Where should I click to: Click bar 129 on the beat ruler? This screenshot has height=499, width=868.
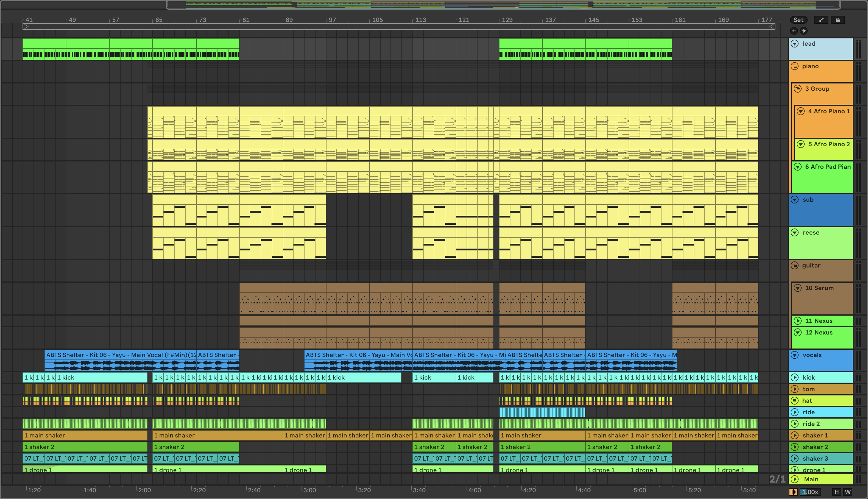[x=507, y=20]
